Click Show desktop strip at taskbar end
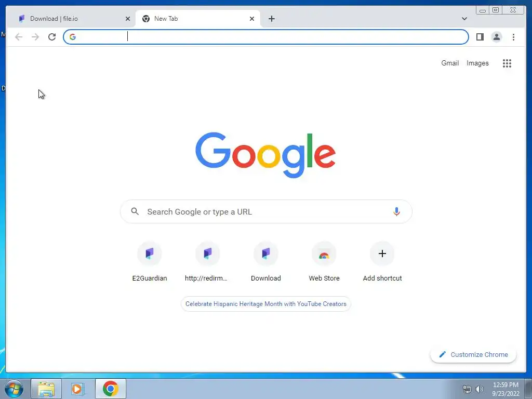The height and width of the screenshot is (399, 532). [x=528, y=389]
